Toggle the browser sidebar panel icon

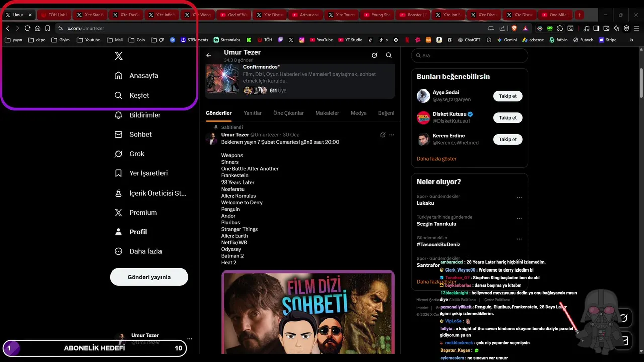pyautogui.click(x=596, y=28)
